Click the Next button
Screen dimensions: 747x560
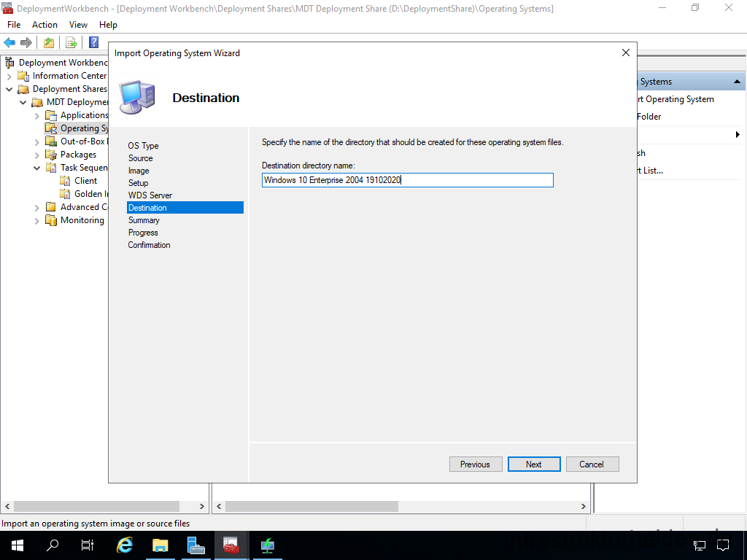click(x=533, y=464)
